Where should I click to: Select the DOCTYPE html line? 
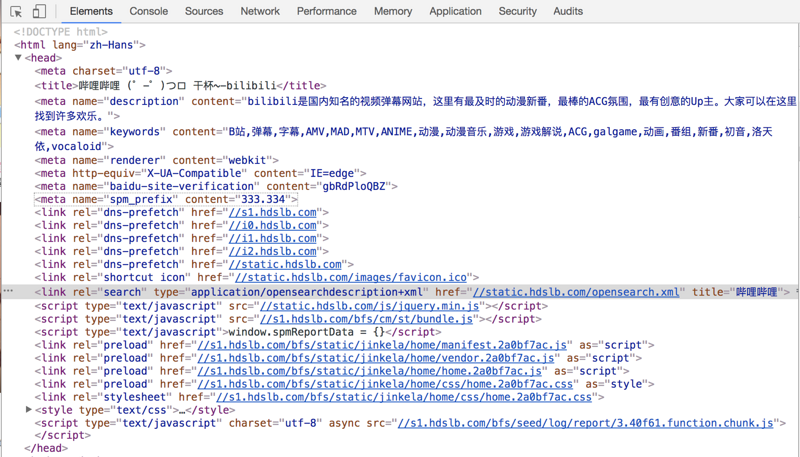[x=61, y=32]
